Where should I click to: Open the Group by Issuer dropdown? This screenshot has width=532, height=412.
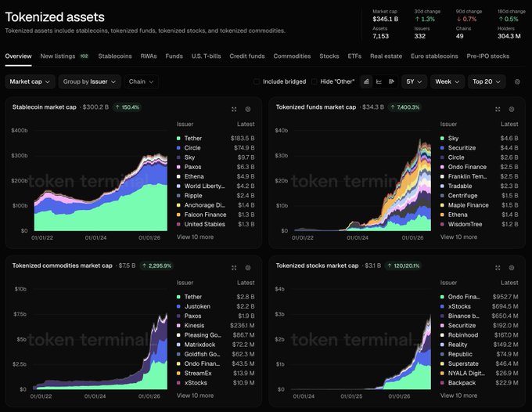coord(89,81)
